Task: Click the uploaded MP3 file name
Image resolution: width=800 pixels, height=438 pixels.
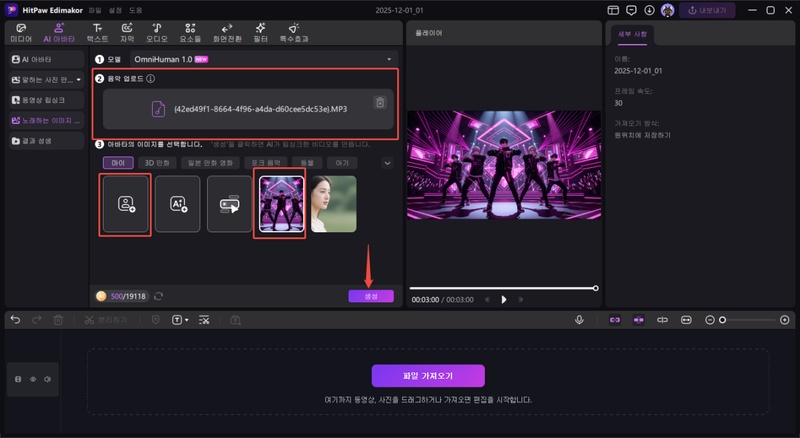Action: (x=260, y=109)
